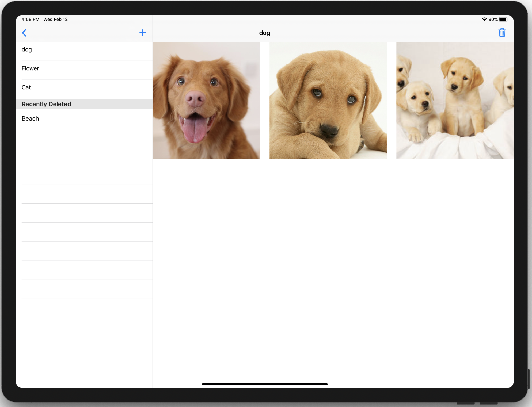
Task: Open the brown retriever dog photo
Action: click(x=206, y=101)
